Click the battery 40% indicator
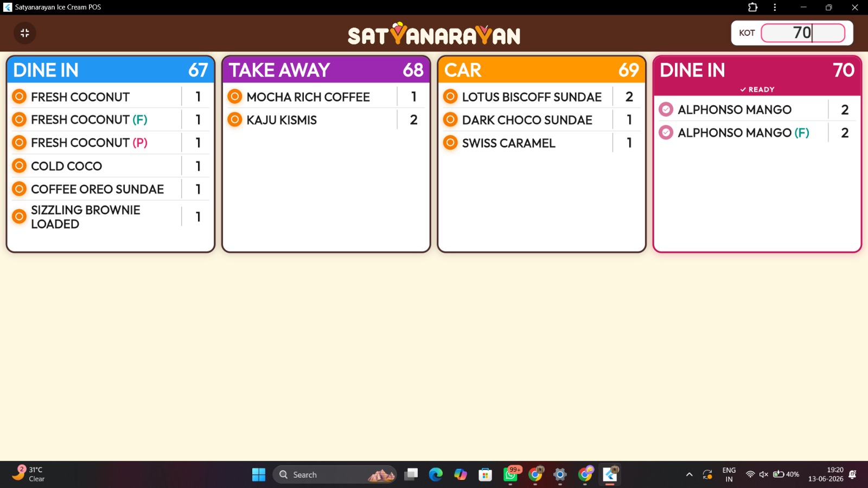This screenshot has height=488, width=868. point(786,474)
